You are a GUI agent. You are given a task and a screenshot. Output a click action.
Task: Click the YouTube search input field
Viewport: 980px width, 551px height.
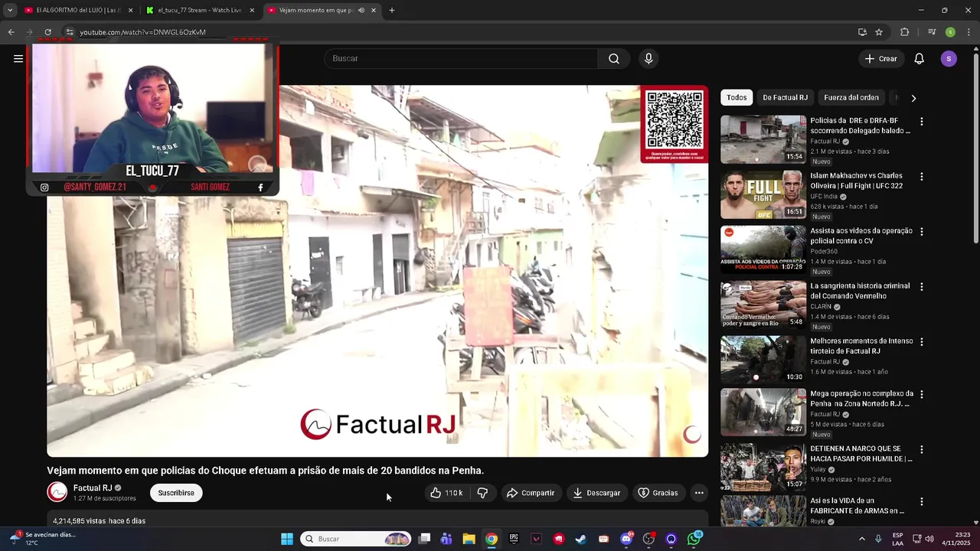pos(461,58)
